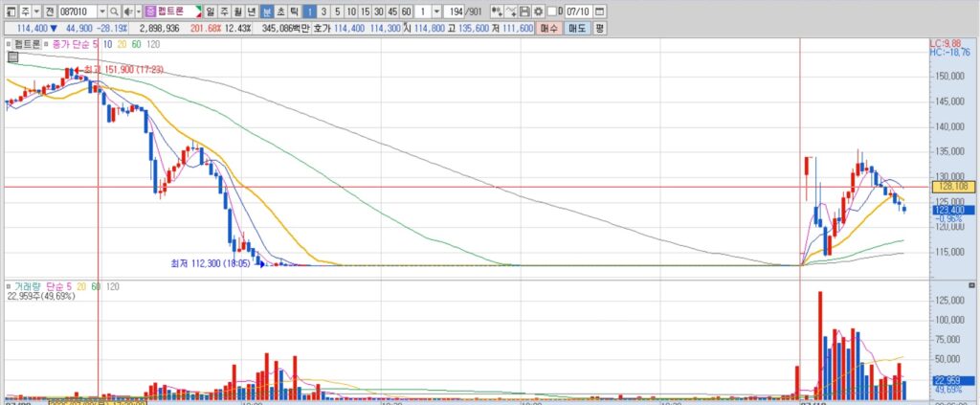
Task: Choose the 45-minute interval button
Action: click(x=392, y=11)
